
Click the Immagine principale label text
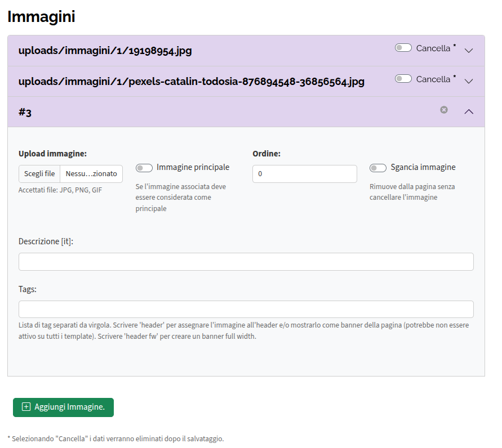(x=193, y=167)
